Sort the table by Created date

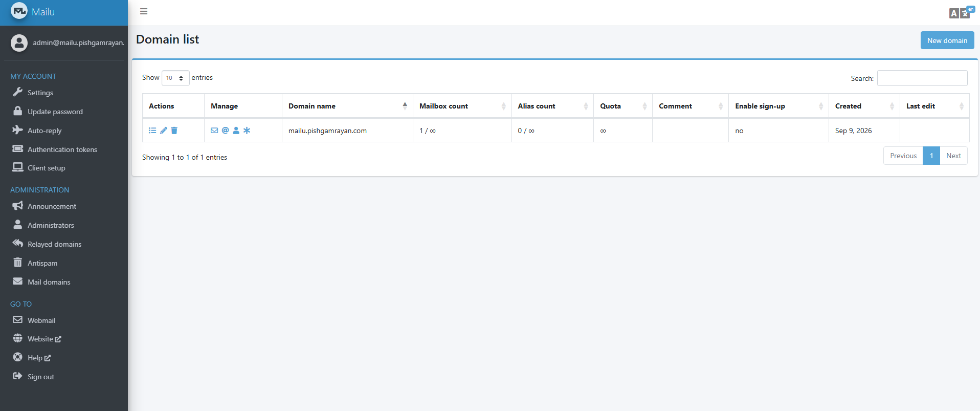click(x=864, y=106)
